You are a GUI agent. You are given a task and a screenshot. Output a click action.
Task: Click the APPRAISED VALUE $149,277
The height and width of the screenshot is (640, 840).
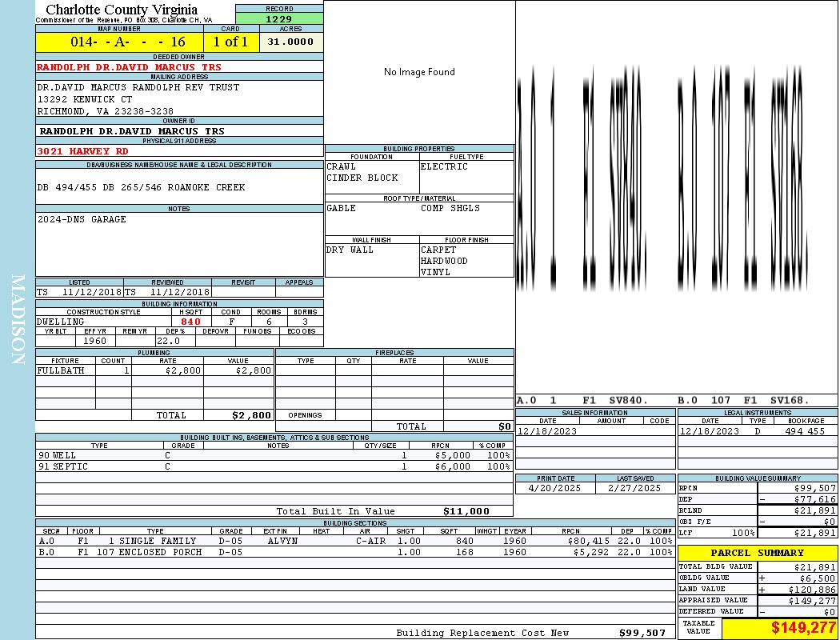pos(812,600)
